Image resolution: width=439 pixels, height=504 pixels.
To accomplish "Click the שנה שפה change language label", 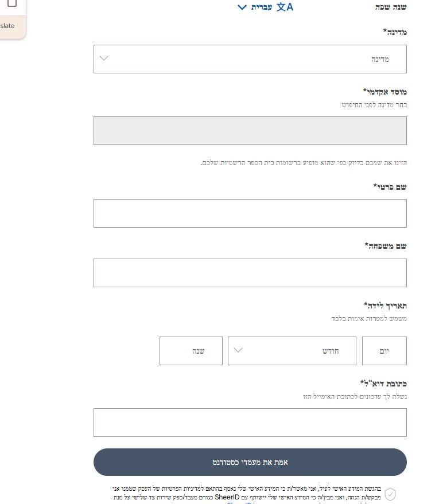I will click(391, 7).
